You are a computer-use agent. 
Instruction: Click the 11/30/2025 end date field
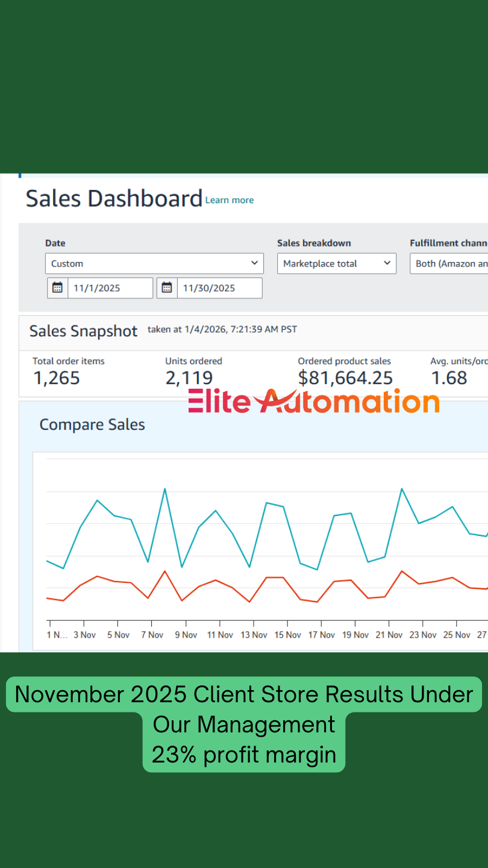tap(219, 288)
